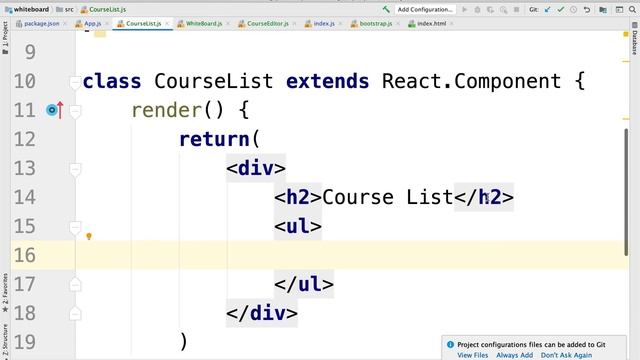This screenshot has width=640, height=360.
Task: Select the src breadcrumb folder
Action: [65, 9]
